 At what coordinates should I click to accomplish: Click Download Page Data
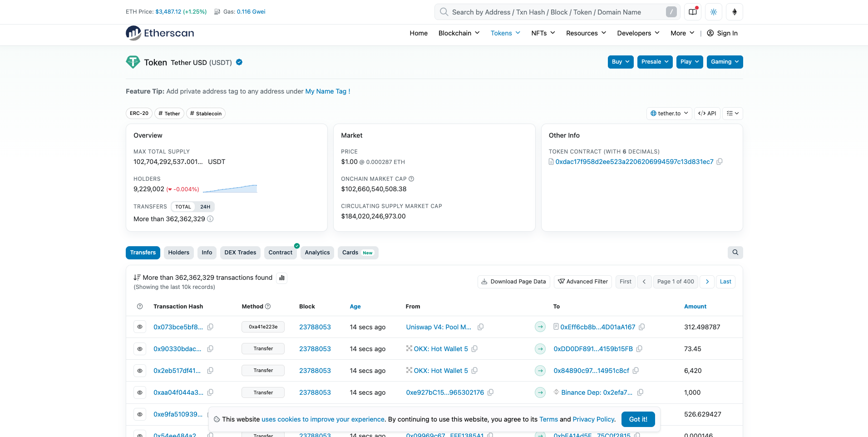514,282
